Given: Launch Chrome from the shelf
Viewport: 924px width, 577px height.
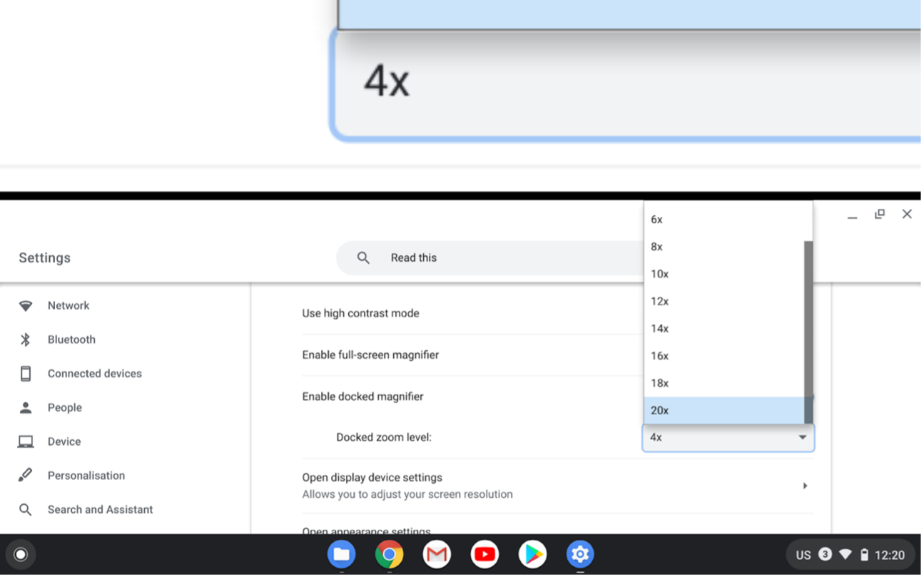Looking at the screenshot, I should (389, 554).
